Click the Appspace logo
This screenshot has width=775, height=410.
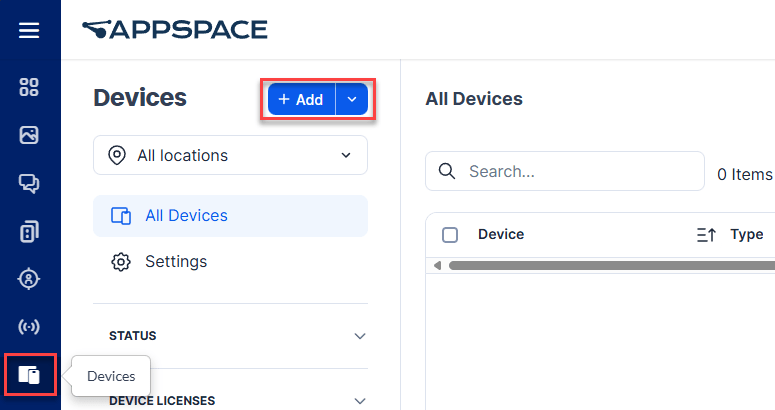(x=175, y=30)
